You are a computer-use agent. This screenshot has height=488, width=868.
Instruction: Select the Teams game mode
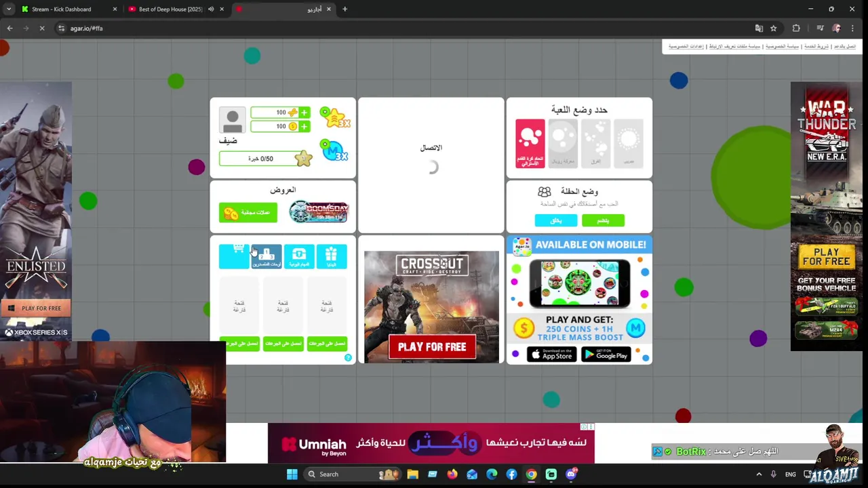pos(595,143)
